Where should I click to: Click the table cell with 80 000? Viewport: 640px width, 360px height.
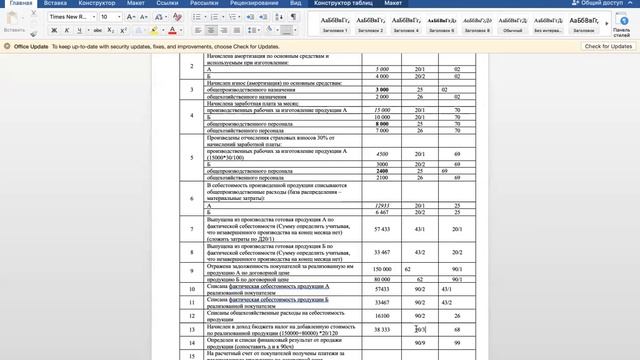(x=382, y=280)
